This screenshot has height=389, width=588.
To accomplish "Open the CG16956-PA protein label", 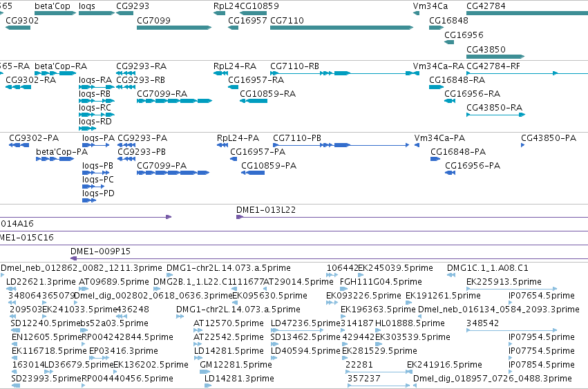I will pyautogui.click(x=473, y=166).
